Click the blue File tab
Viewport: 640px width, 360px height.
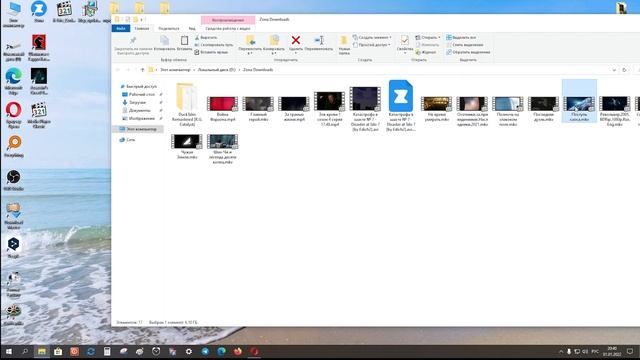121,29
